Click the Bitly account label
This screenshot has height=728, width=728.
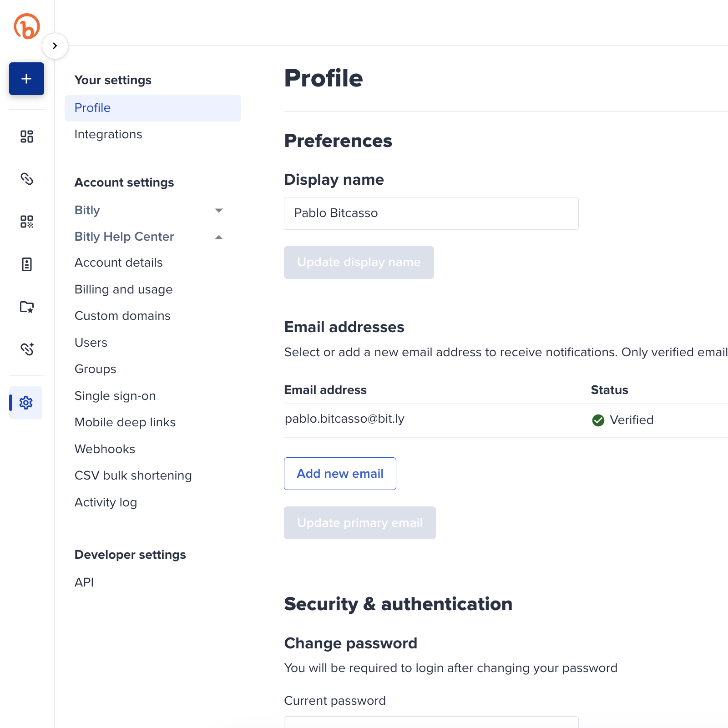pos(87,210)
